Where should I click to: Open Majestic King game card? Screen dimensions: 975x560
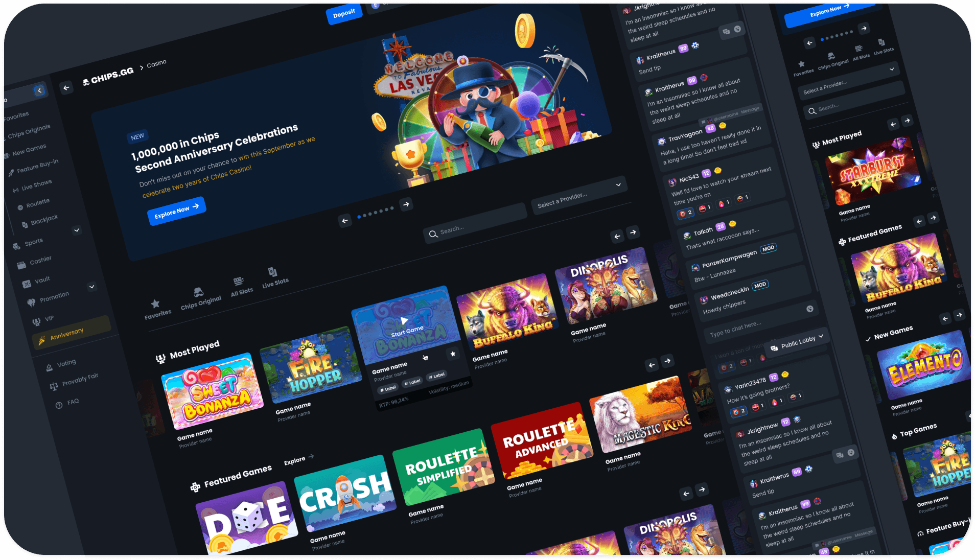pyautogui.click(x=640, y=414)
